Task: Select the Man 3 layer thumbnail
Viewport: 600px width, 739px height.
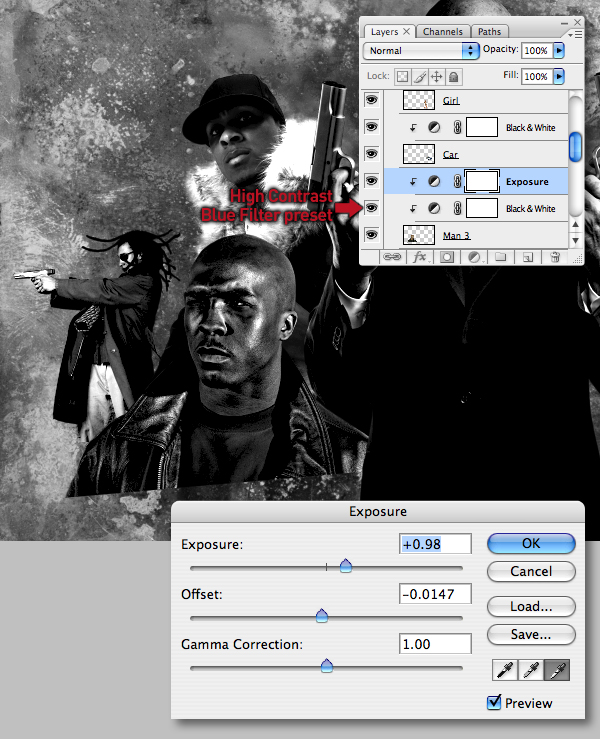Action: click(419, 235)
